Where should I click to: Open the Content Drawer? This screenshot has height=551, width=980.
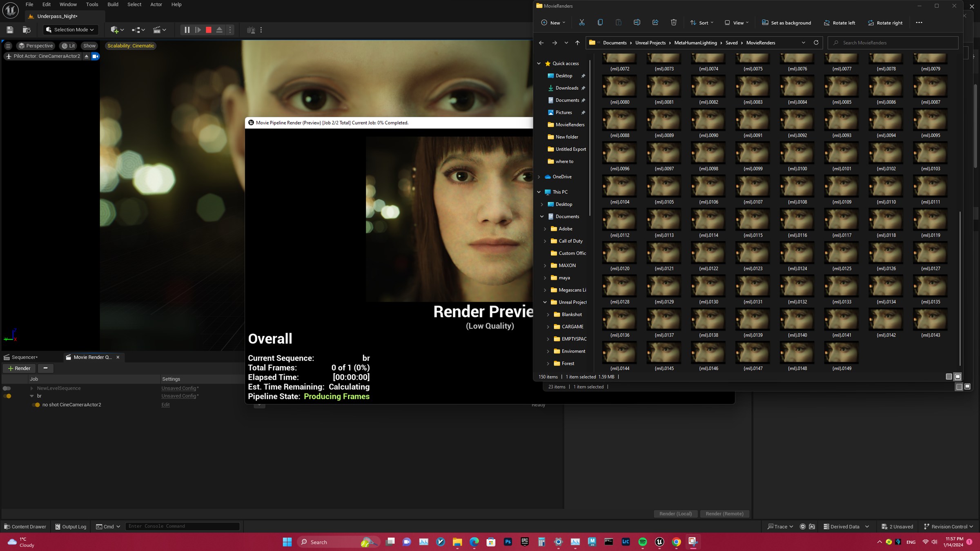25,527
